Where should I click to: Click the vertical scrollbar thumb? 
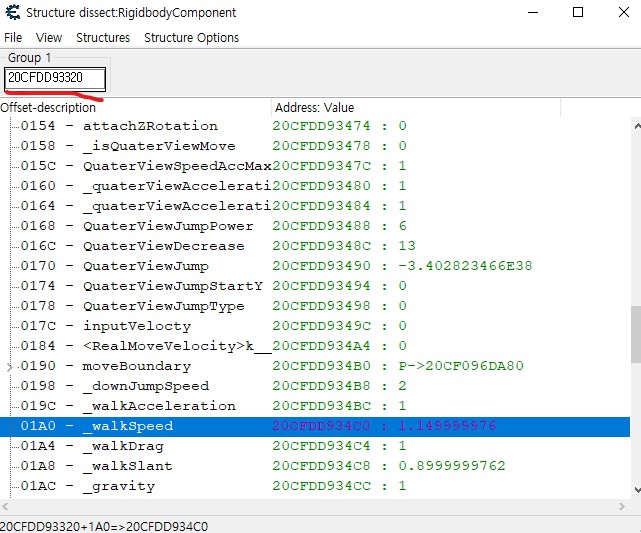coord(634,335)
